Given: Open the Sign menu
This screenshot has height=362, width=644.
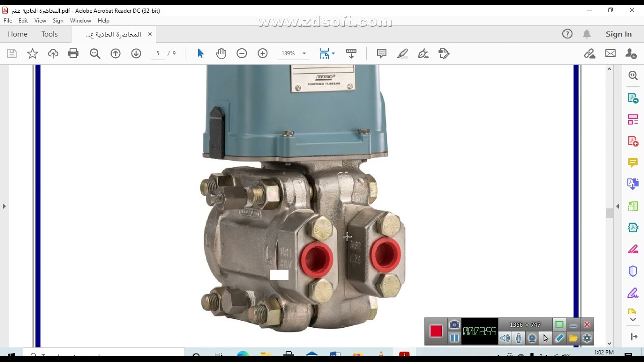Looking at the screenshot, I should pyautogui.click(x=58, y=21).
